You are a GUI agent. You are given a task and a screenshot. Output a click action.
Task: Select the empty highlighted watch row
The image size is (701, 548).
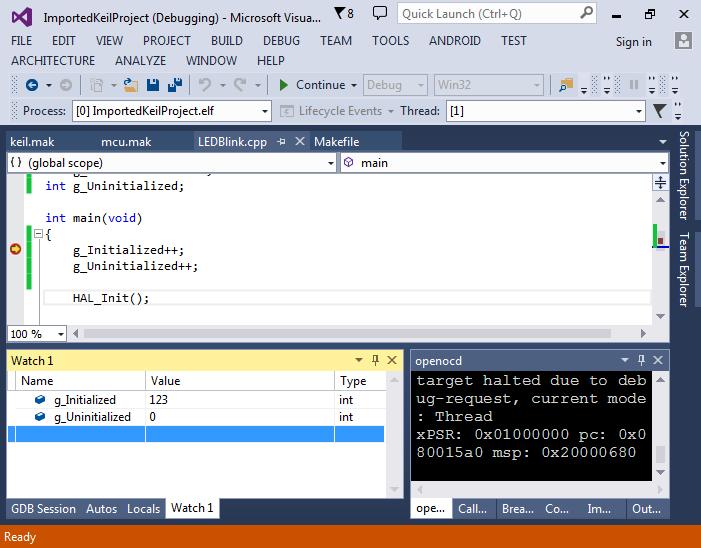click(196, 434)
